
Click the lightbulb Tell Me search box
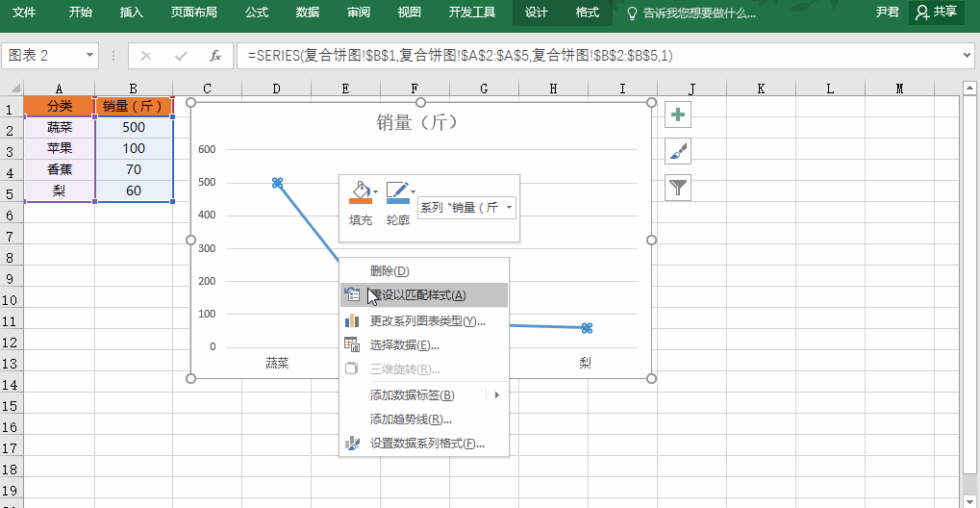(691, 13)
